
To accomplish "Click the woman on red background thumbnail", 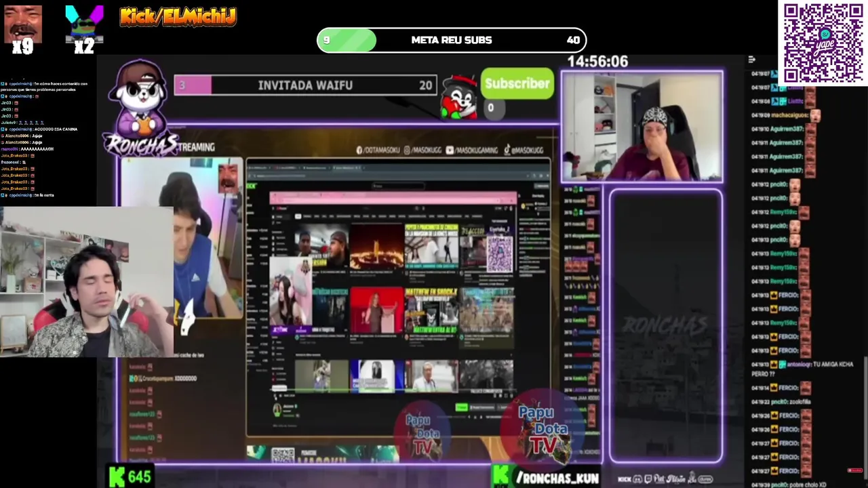I will click(376, 309).
